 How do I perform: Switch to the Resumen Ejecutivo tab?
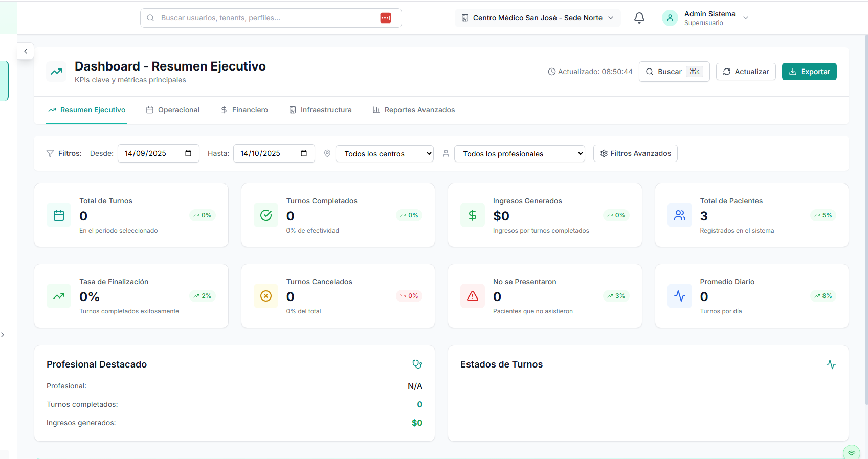(87, 110)
